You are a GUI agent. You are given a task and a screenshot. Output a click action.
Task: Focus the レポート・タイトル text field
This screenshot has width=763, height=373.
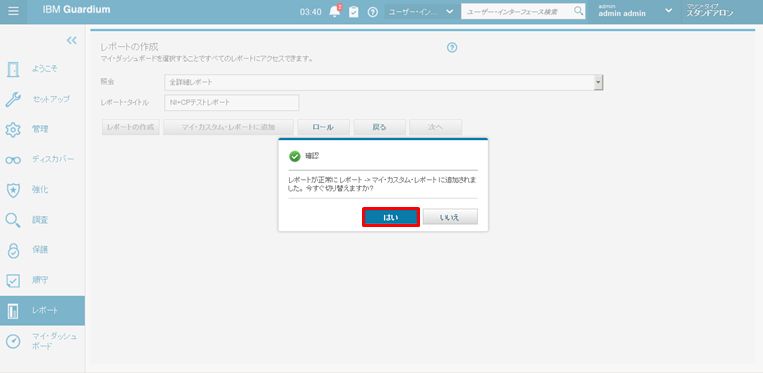232,103
